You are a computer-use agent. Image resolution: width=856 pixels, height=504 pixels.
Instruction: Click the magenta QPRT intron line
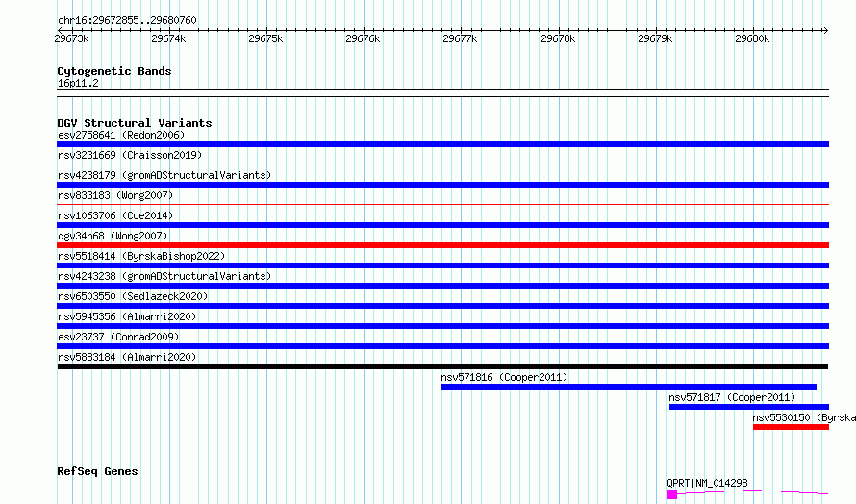753,492
